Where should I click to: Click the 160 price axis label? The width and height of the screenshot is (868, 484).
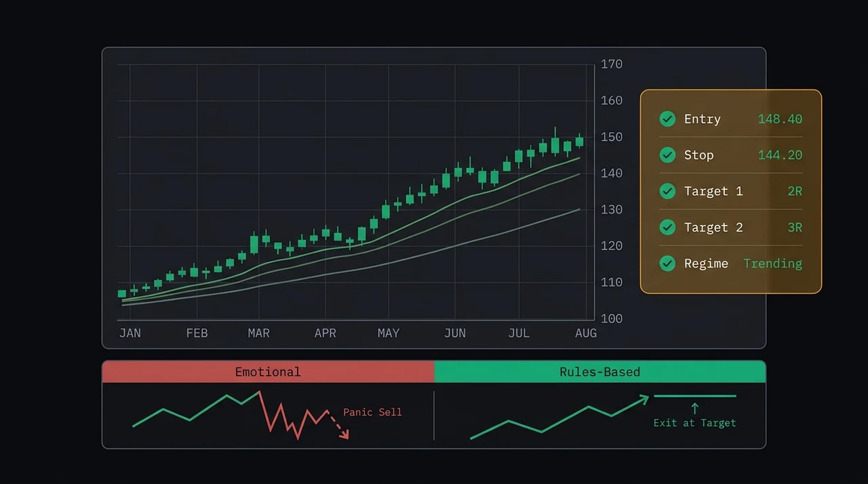612,100
